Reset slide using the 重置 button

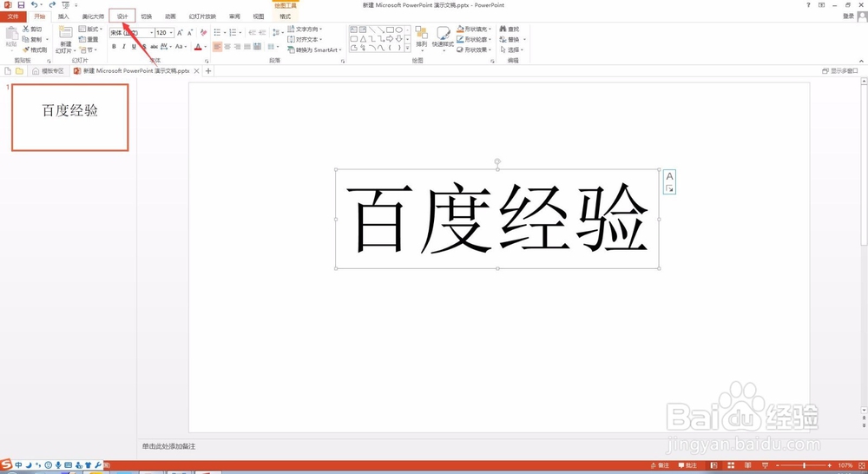tap(89, 39)
